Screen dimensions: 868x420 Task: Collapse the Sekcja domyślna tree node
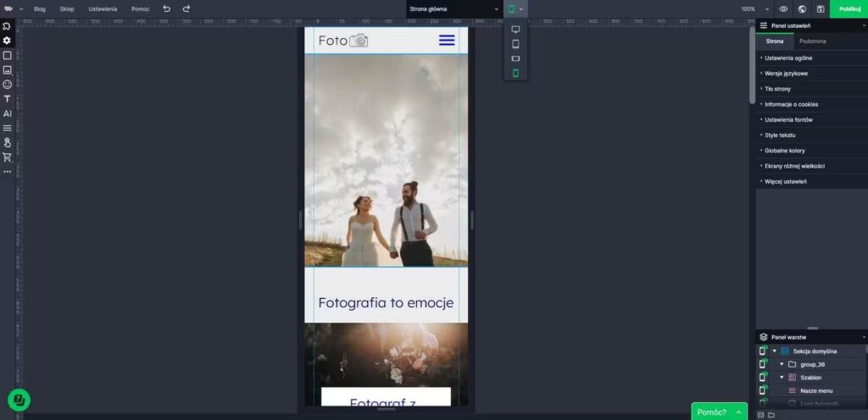coord(775,351)
